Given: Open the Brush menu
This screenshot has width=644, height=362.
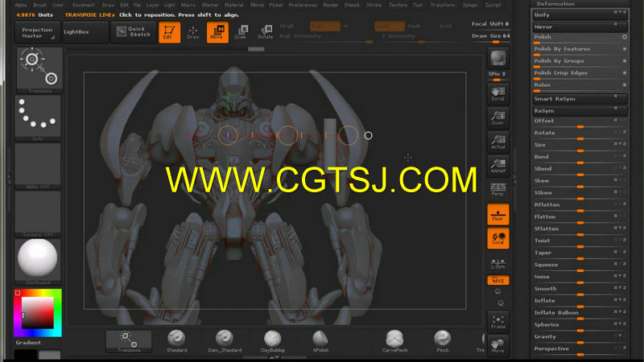Looking at the screenshot, I should coord(39,5).
